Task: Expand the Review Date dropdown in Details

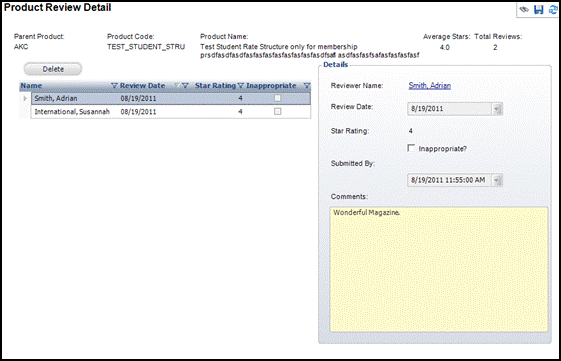Action: pos(497,109)
